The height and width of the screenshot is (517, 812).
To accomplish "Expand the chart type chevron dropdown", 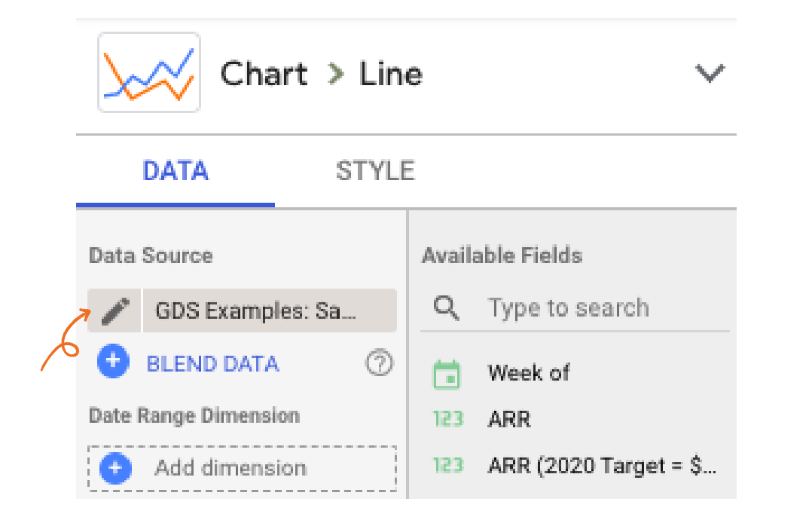I will (709, 73).
